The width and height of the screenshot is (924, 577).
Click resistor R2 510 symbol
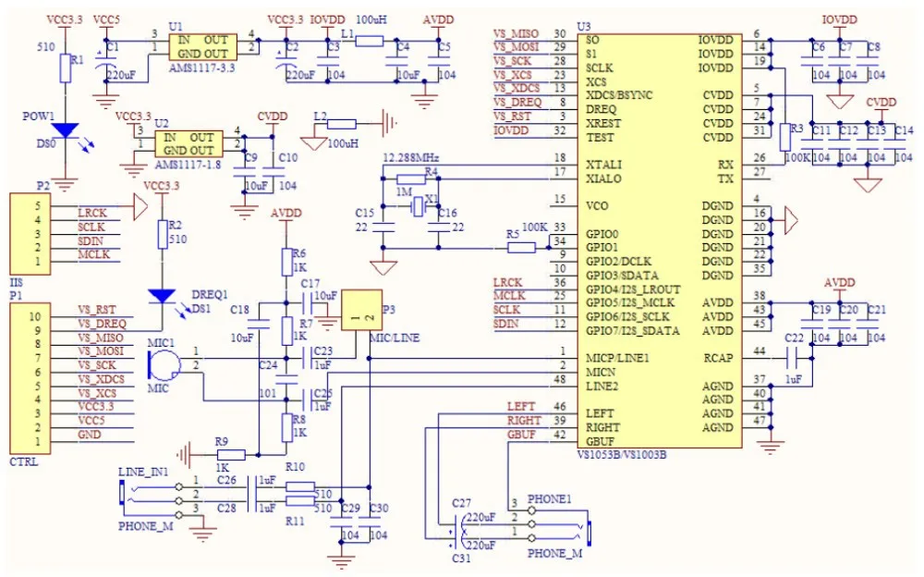(163, 234)
